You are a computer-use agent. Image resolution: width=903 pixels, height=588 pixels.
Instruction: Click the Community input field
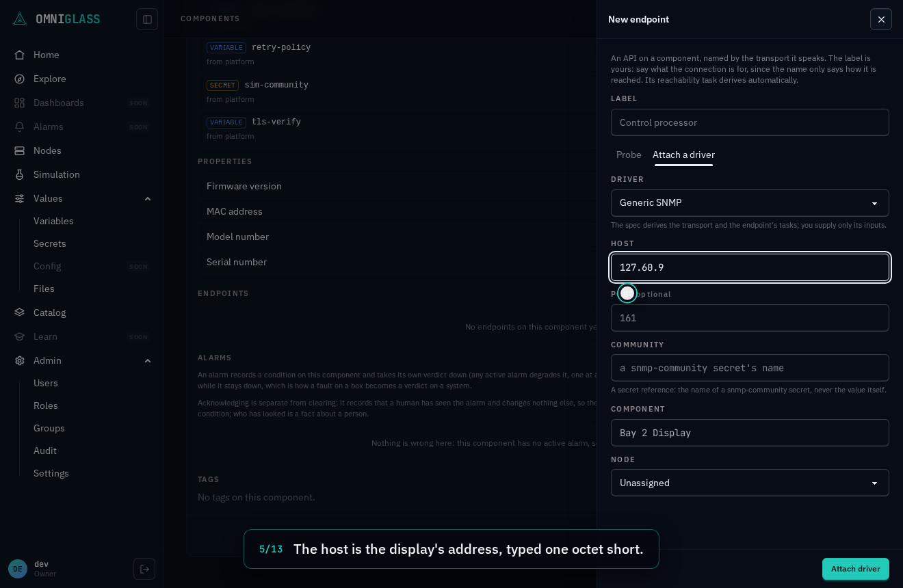pyautogui.click(x=750, y=368)
